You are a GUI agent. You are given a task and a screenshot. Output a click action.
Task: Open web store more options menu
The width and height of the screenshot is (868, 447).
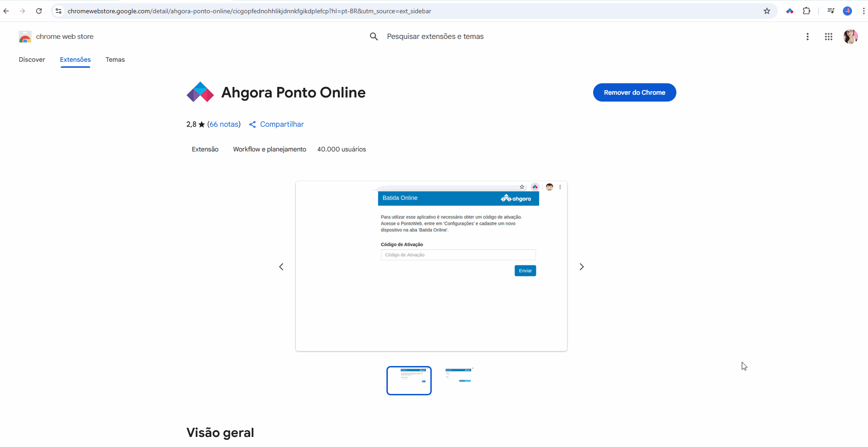tap(808, 37)
